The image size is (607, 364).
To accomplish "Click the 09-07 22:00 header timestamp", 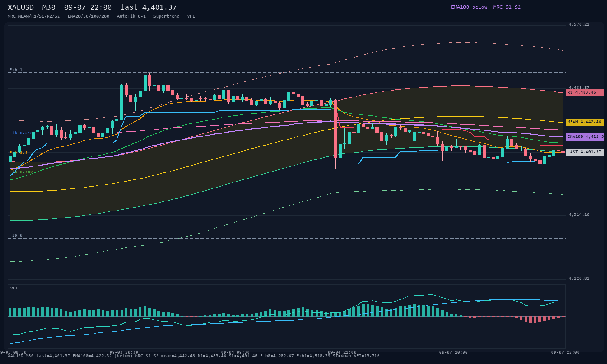I will (88, 7).
